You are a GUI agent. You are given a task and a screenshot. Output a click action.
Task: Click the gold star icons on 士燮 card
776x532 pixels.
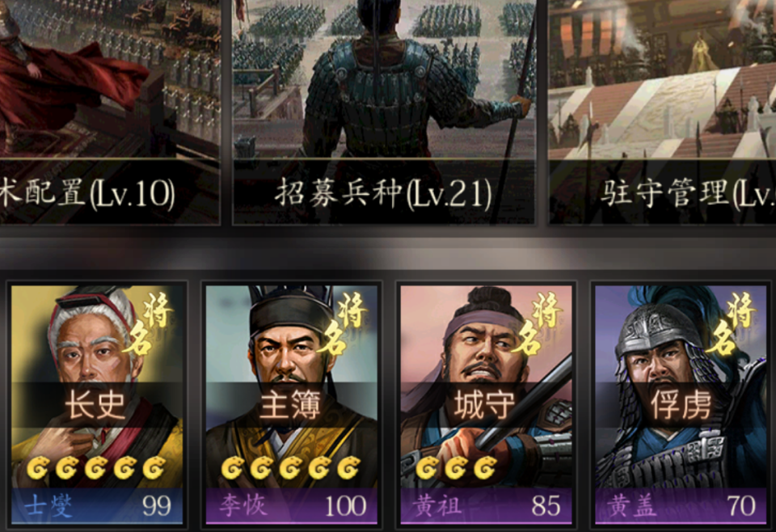pos(96,467)
